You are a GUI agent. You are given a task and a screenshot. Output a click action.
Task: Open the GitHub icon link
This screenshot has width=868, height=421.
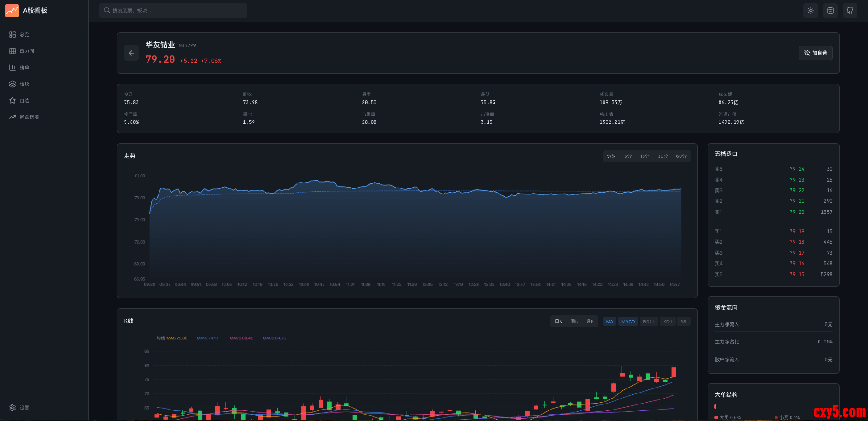[850, 11]
